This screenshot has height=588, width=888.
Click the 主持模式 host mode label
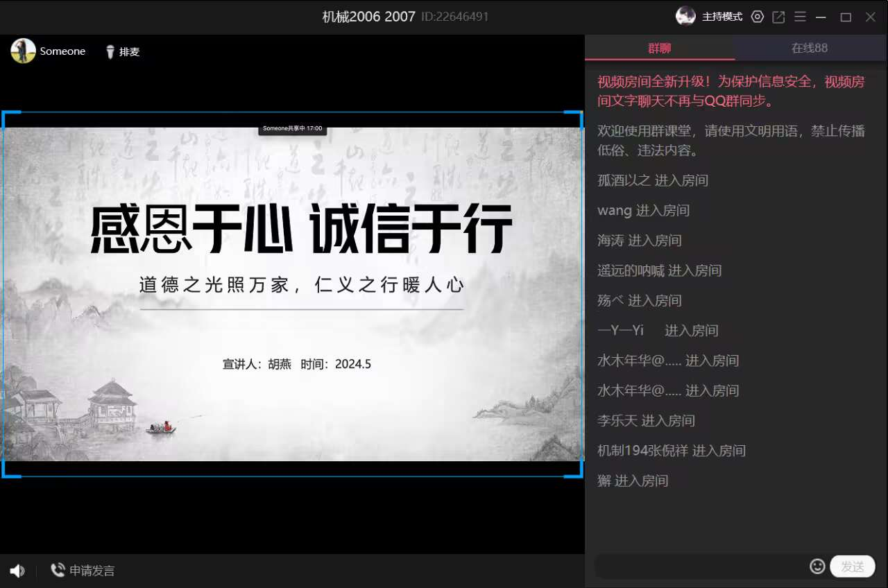(x=722, y=17)
